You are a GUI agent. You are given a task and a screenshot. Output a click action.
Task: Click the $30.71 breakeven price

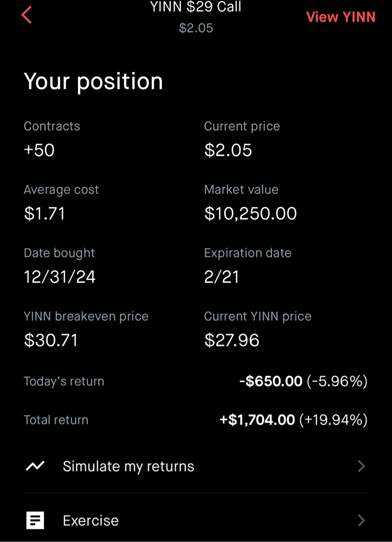click(51, 340)
